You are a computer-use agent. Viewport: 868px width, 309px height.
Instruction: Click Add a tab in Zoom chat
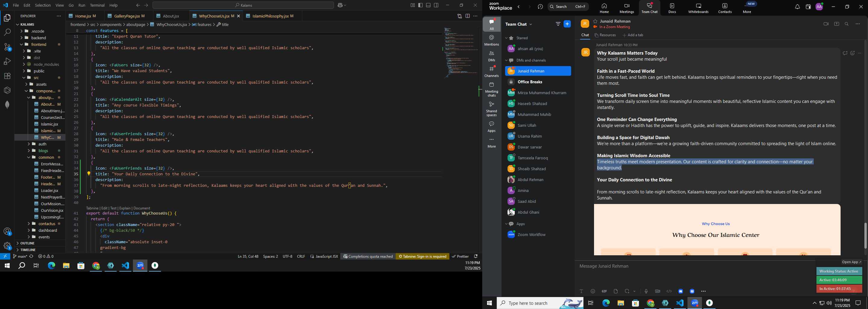(x=633, y=35)
